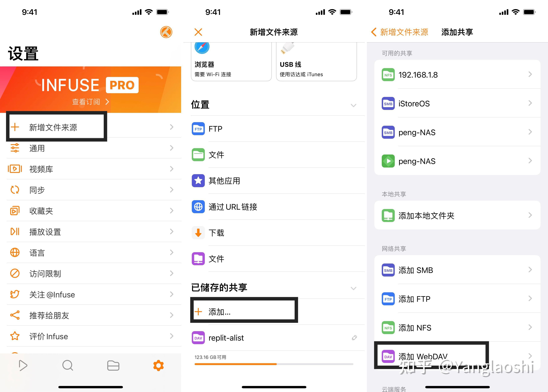Open the 其他应用 file source
The width and height of the screenshot is (548, 392).
[x=224, y=181]
